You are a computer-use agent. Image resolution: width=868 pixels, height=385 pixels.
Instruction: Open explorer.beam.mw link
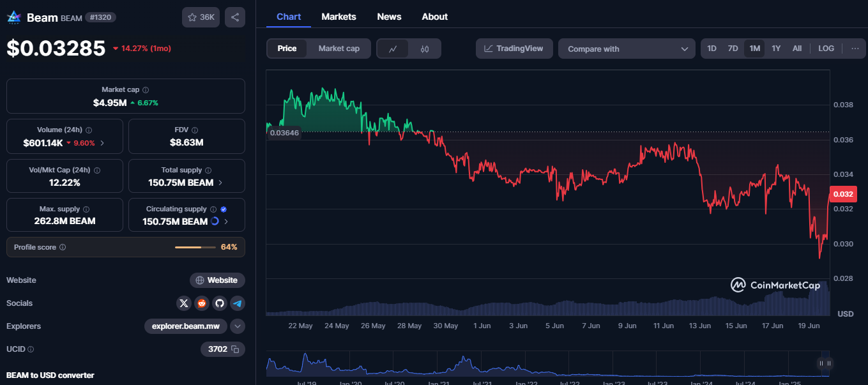tap(185, 326)
